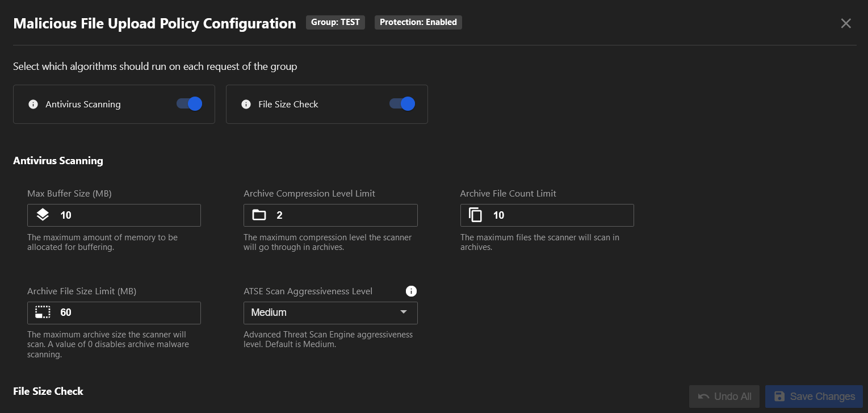Screen dimensions: 868x413
Task: Click the ATSE Scan Aggressiveness info icon
Action: (412, 291)
